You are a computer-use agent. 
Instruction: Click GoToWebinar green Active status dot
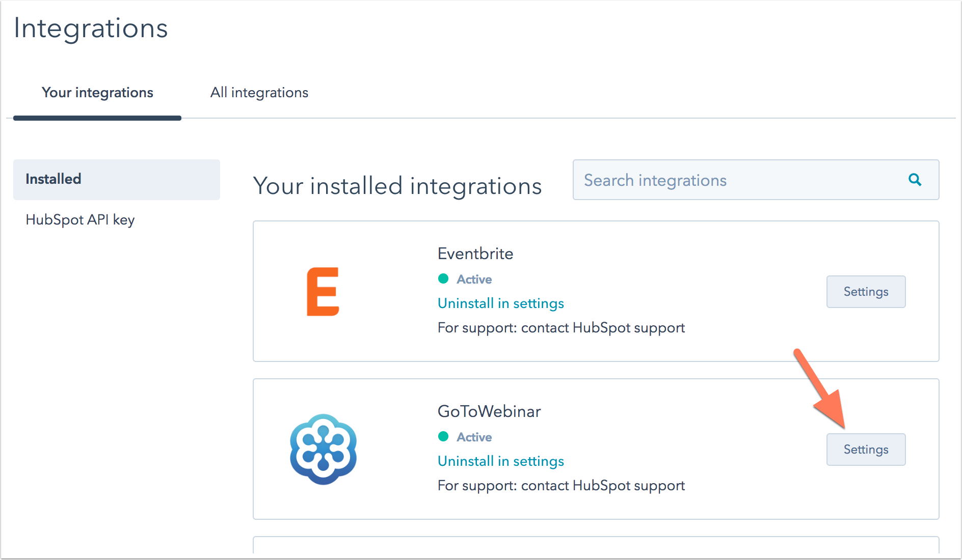[x=443, y=436]
